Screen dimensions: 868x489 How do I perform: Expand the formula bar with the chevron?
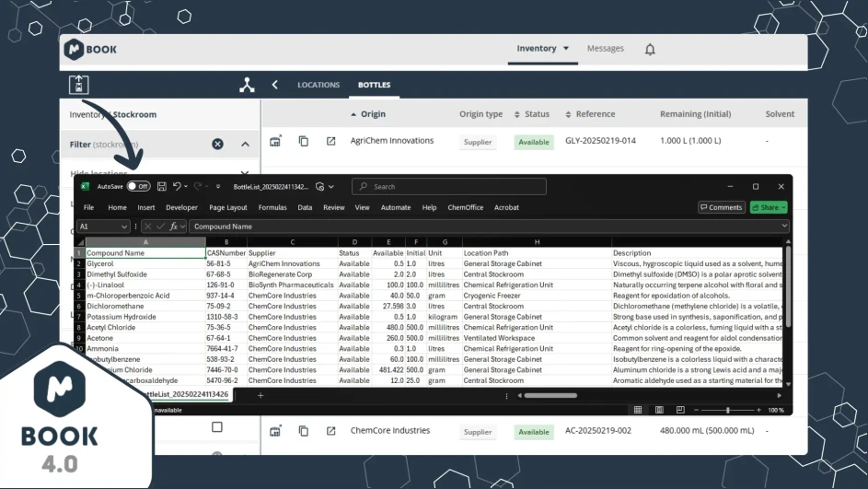click(x=784, y=226)
